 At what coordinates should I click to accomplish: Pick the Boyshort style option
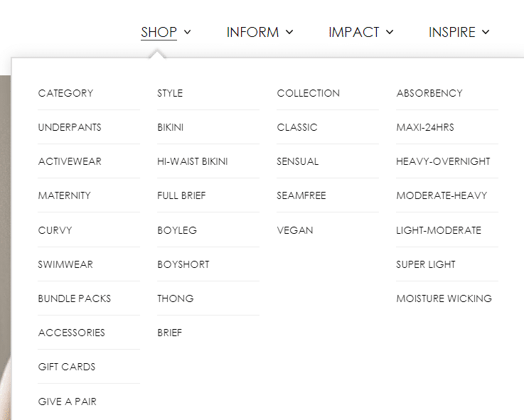[183, 264]
